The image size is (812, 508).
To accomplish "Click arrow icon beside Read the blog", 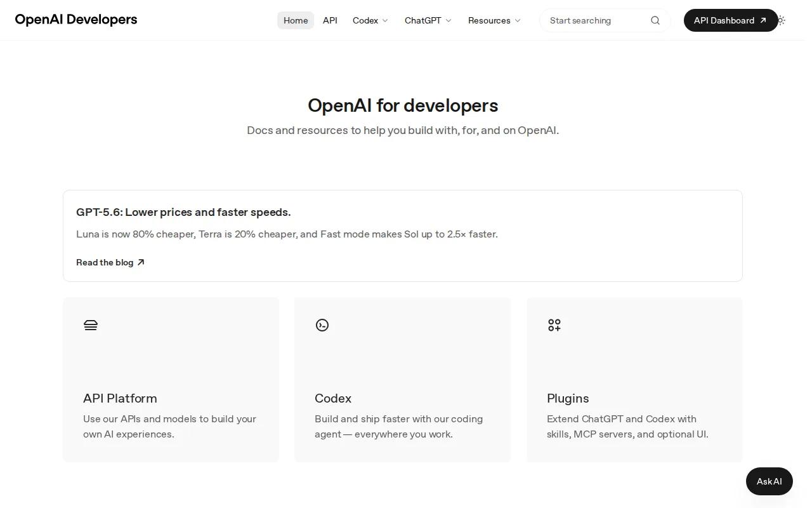I will [x=141, y=262].
